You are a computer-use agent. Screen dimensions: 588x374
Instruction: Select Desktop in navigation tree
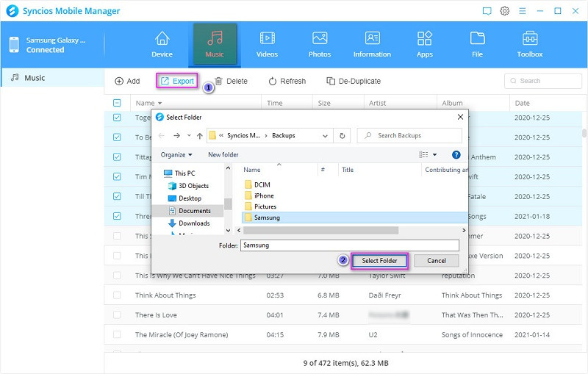(x=184, y=198)
